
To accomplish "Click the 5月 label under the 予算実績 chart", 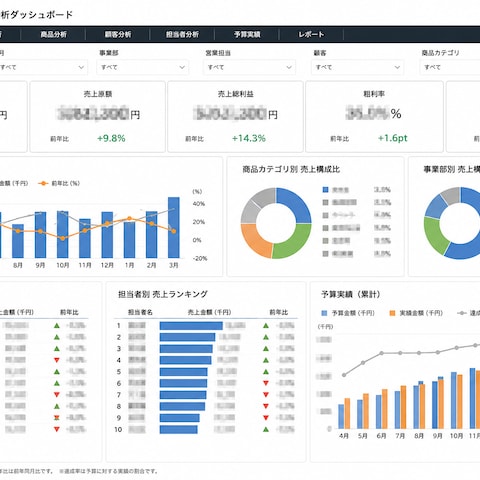I will coord(363,436).
